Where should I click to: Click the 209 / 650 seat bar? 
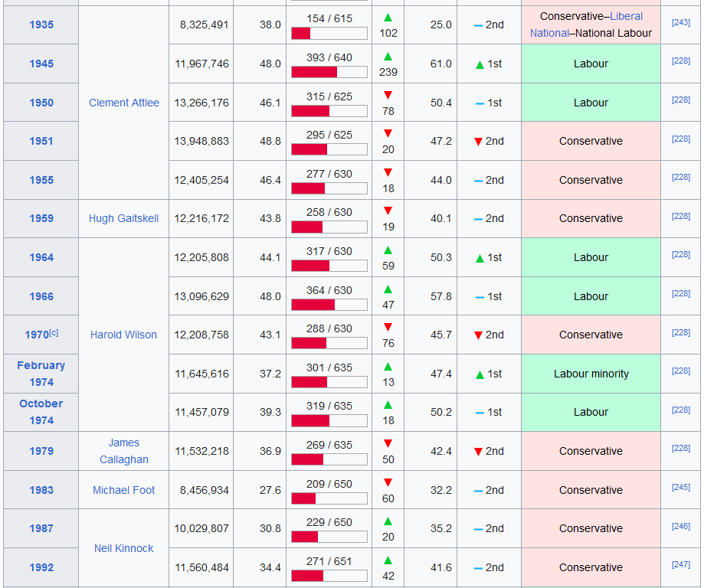[x=329, y=498]
